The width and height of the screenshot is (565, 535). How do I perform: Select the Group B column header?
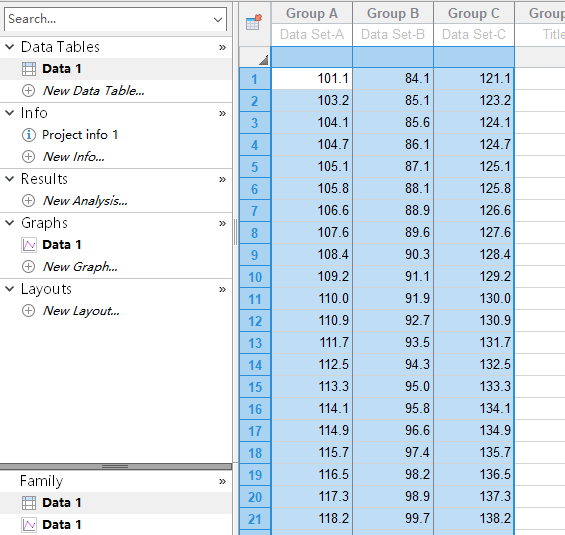[393, 13]
